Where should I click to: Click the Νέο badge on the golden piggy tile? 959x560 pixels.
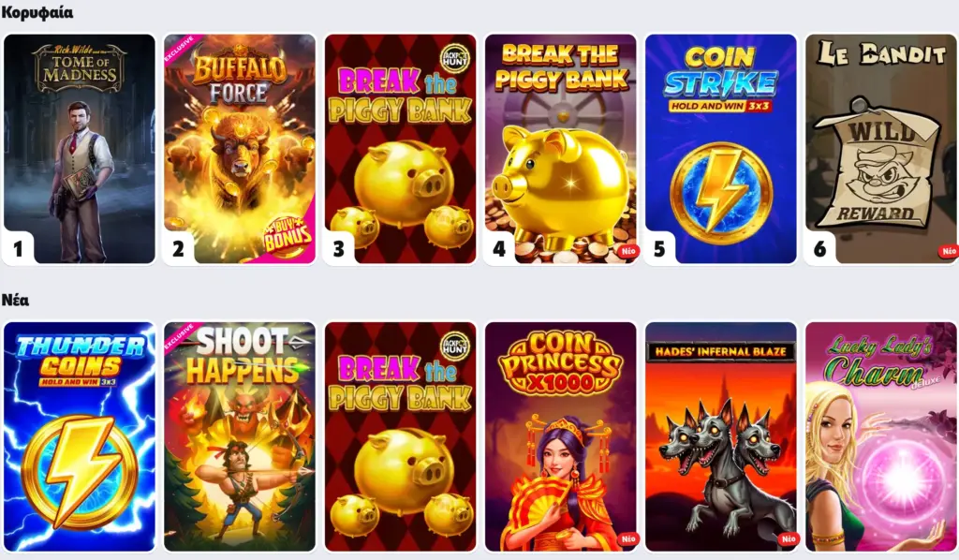tap(627, 251)
